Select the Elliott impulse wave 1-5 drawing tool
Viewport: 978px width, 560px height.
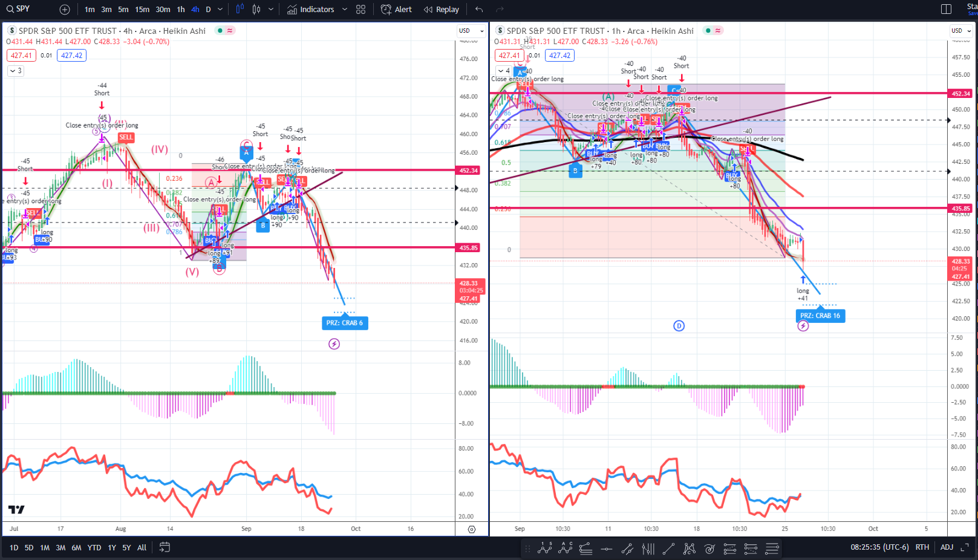pyautogui.click(x=545, y=549)
